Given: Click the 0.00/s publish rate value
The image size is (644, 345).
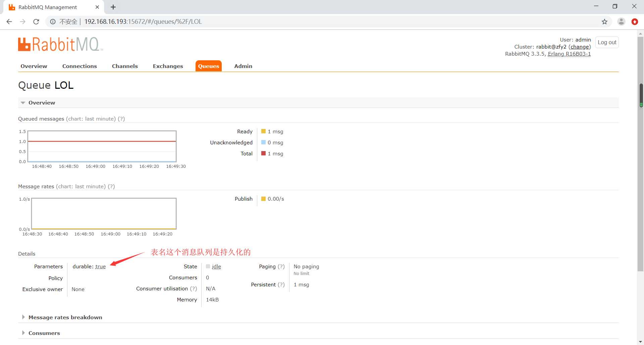Looking at the screenshot, I should coord(276,199).
